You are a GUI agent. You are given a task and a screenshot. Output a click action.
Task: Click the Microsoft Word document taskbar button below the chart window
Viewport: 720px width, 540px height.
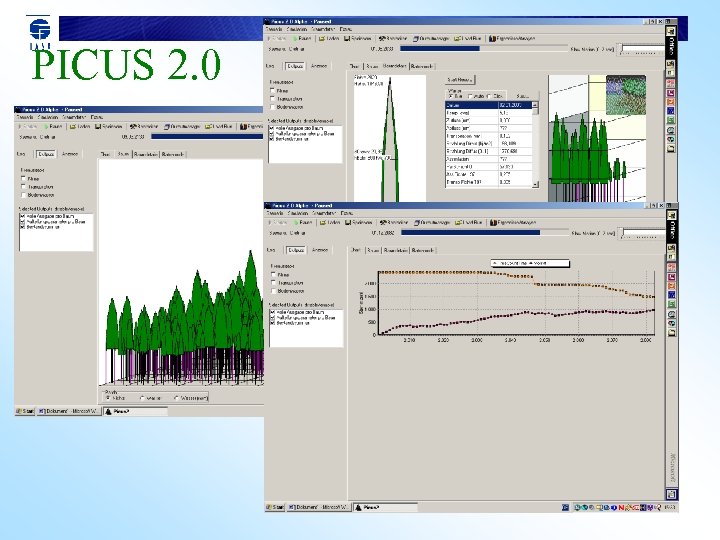(320, 507)
